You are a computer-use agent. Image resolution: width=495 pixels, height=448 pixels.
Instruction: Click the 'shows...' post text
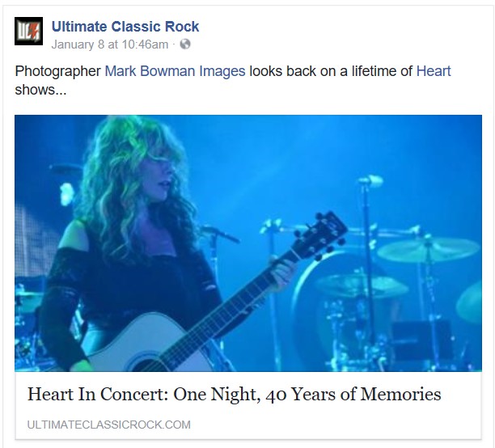click(x=40, y=90)
